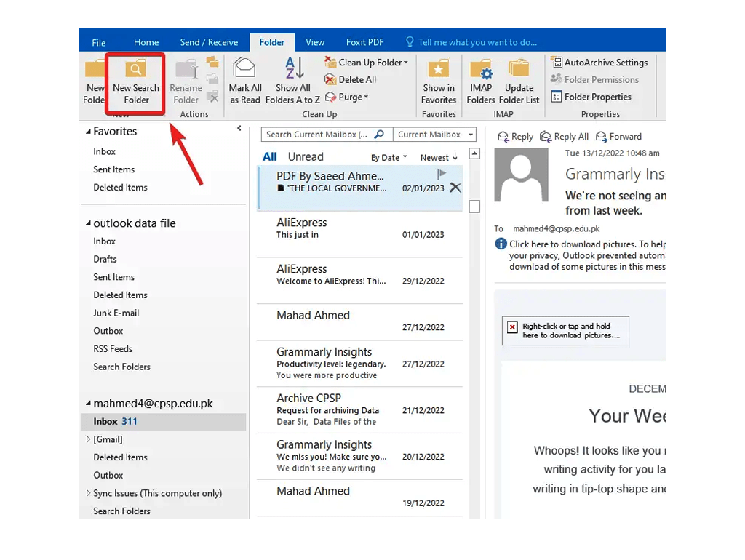Click the Update Folder List icon
This screenshot has height=560, width=745.
(519, 80)
